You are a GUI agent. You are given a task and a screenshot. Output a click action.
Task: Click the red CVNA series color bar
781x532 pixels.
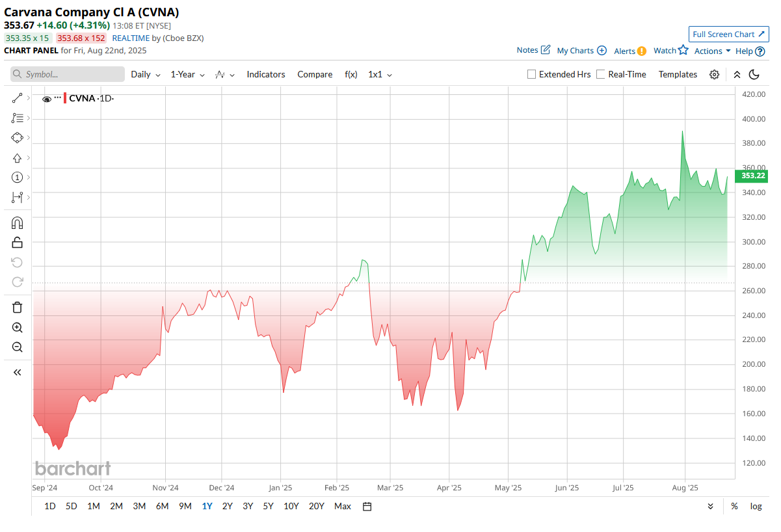click(x=65, y=98)
